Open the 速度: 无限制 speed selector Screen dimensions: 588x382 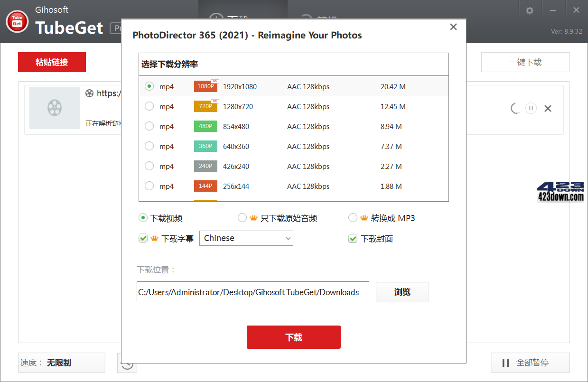61,363
